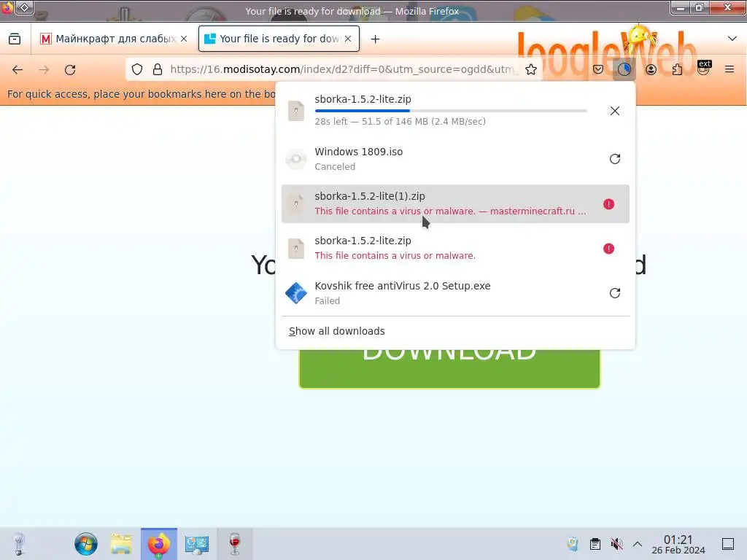Click the forward navigation arrow
Image resolution: width=747 pixels, height=560 pixels.
[x=44, y=69]
